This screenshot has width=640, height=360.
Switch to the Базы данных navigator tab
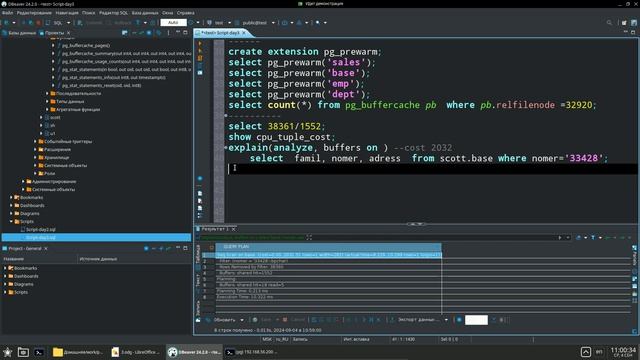20,33
